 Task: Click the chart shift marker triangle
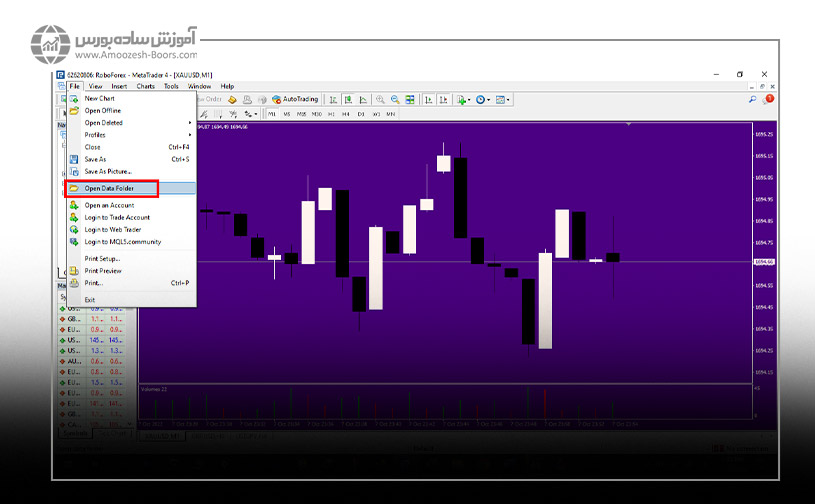(x=629, y=125)
